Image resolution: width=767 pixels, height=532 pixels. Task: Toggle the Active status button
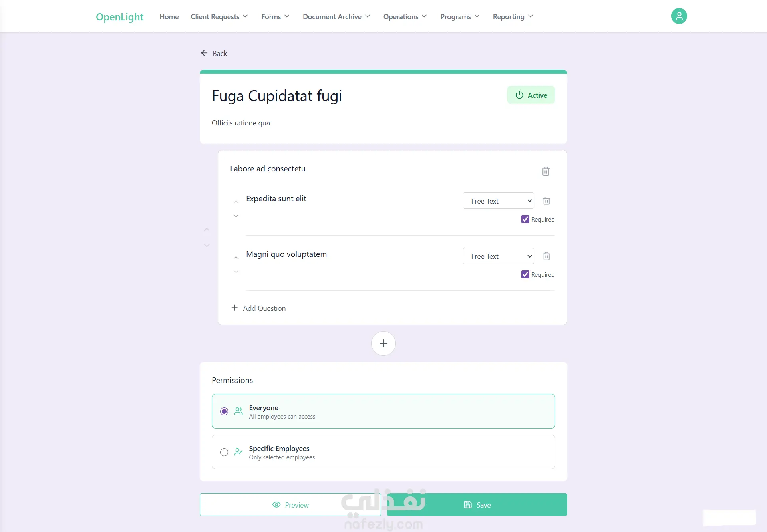tap(531, 95)
